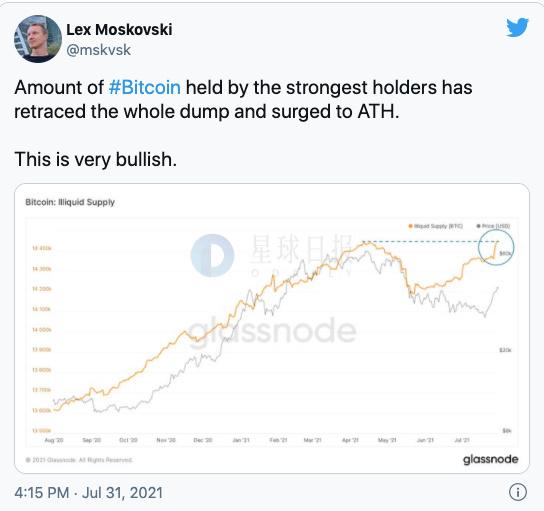Toggle the Price (USD) legend entry
The width and height of the screenshot is (544, 511).
[x=493, y=226]
